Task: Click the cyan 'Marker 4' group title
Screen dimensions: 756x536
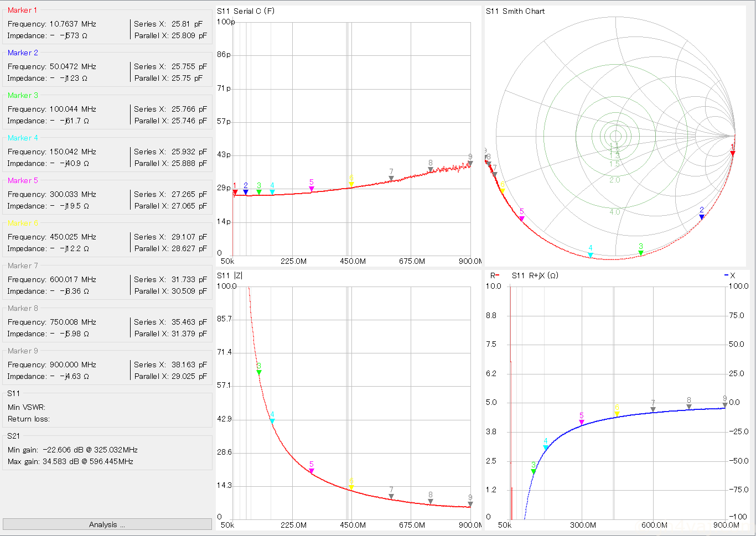Action: click(23, 138)
